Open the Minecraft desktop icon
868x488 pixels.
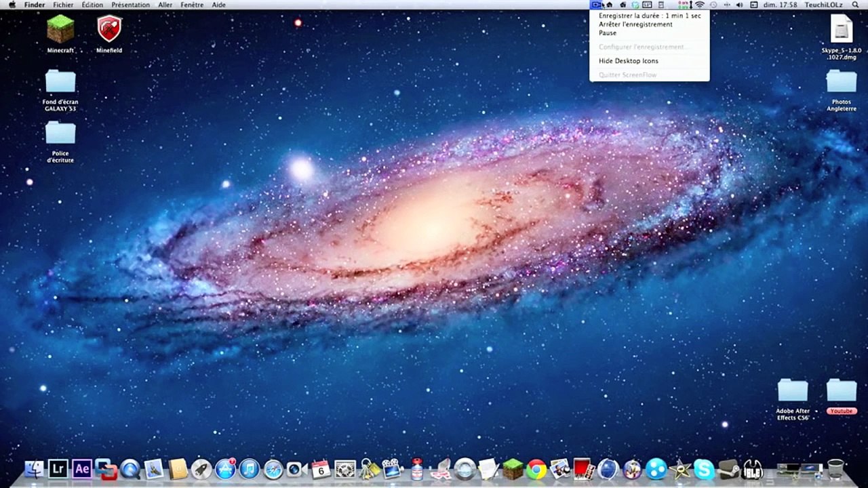tap(60, 29)
